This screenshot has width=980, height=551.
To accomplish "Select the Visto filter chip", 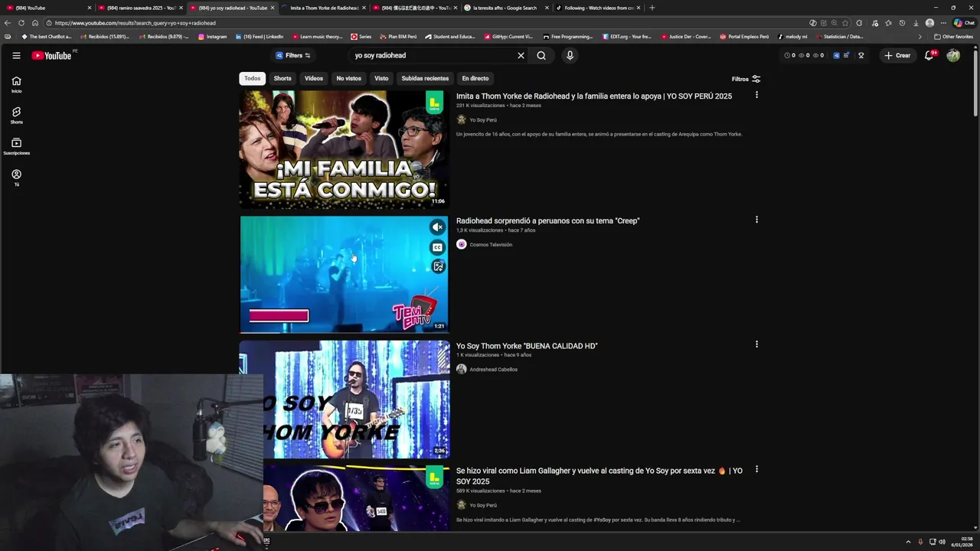I will (381, 78).
